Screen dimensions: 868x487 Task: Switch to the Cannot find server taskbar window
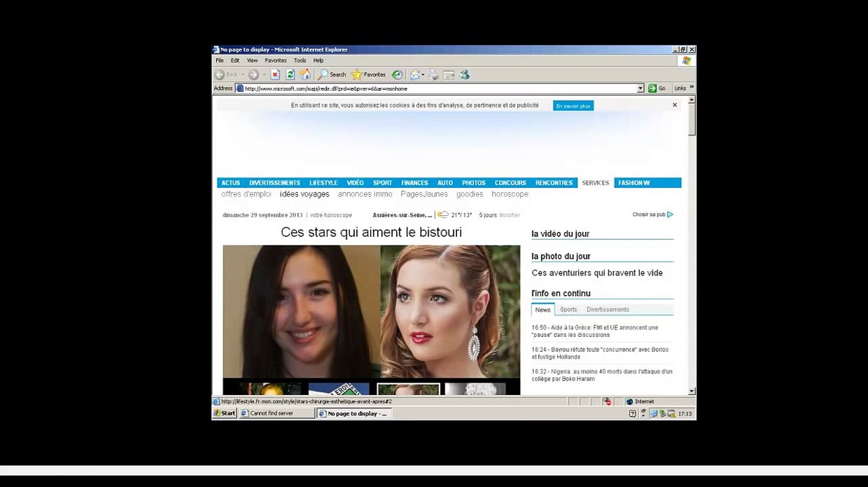click(277, 413)
